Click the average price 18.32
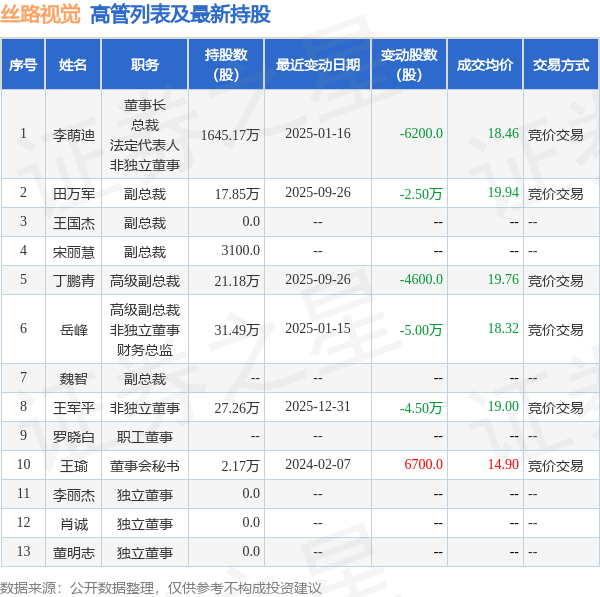This screenshot has width=600, height=597. (x=503, y=328)
